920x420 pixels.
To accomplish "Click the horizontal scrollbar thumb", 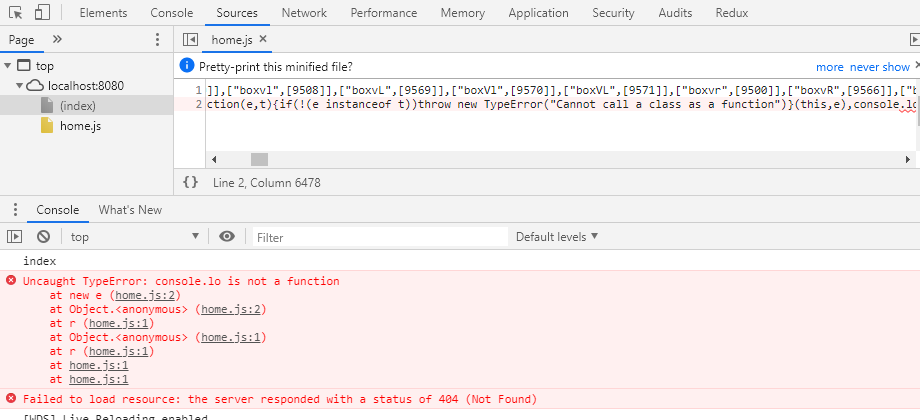I will 259,160.
